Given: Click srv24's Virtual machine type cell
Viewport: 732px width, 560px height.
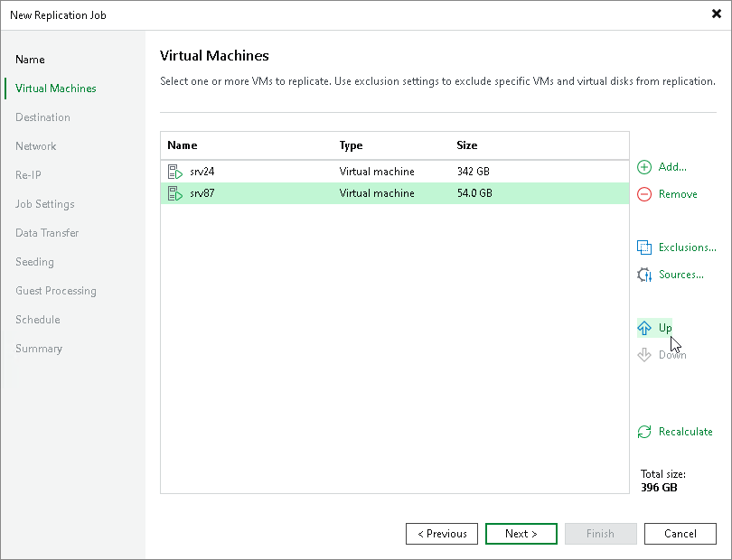Looking at the screenshot, I should tap(377, 172).
